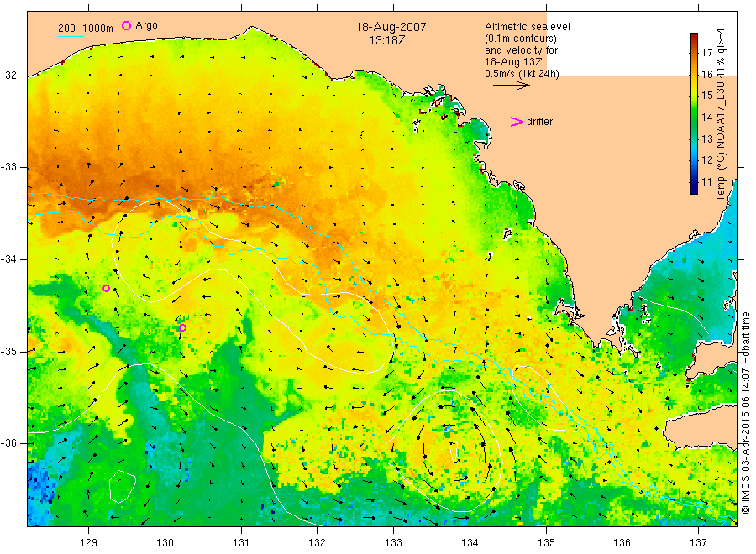756x554 pixels.
Task: Click the island landmass near 137, -36
Action: click(701, 426)
